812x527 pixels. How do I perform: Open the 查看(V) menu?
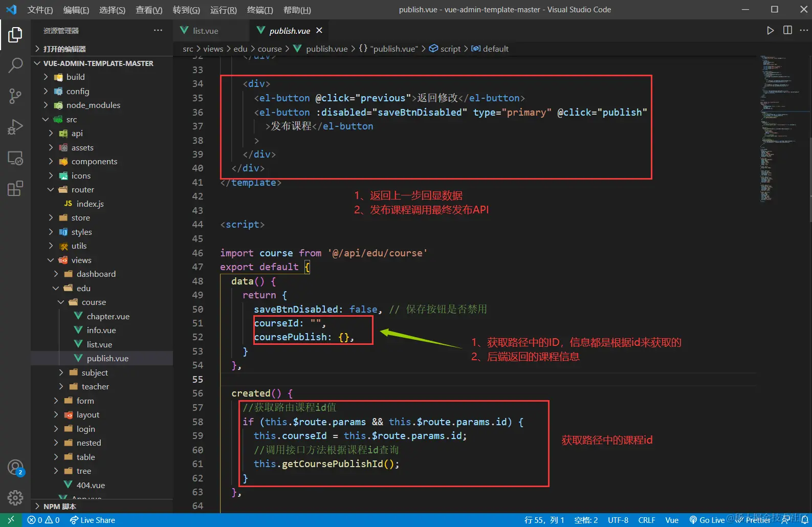[x=149, y=10]
